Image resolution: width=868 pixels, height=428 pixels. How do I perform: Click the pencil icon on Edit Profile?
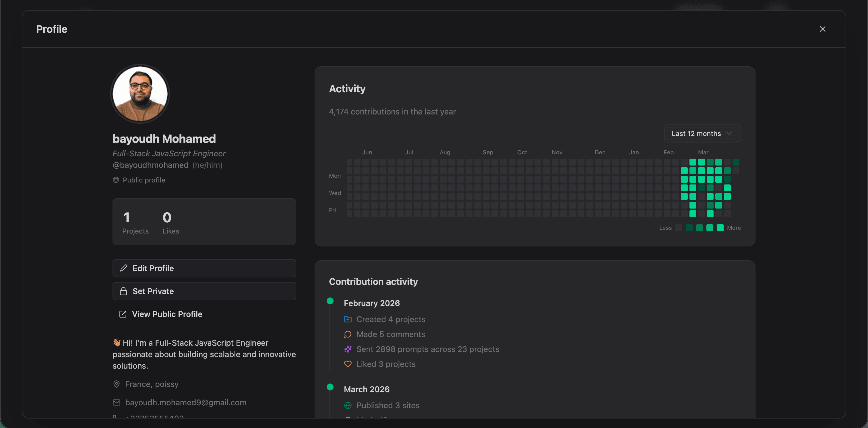pos(123,268)
